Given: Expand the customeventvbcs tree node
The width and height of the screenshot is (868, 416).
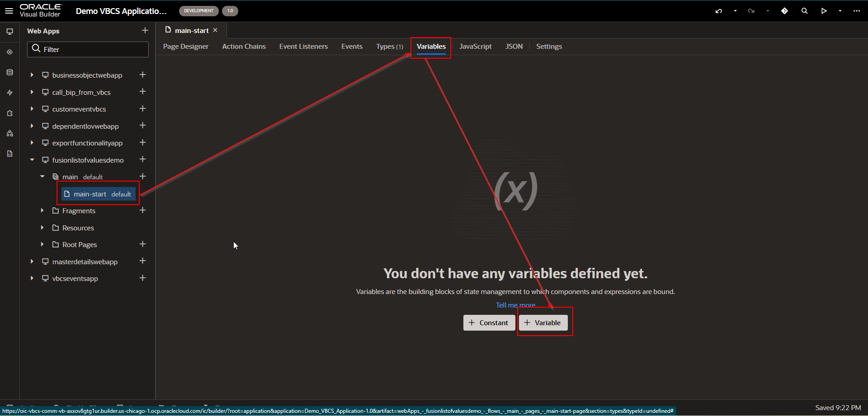Looking at the screenshot, I should (x=32, y=109).
